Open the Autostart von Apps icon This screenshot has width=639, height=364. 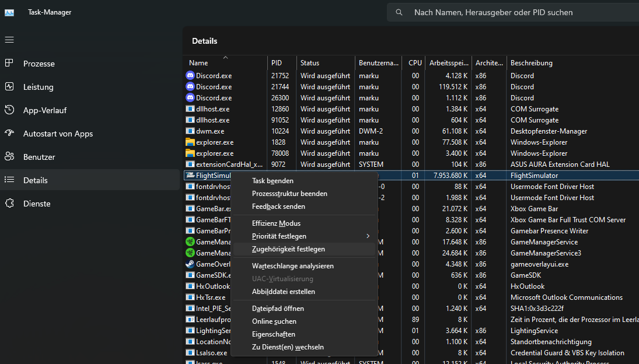coord(9,134)
